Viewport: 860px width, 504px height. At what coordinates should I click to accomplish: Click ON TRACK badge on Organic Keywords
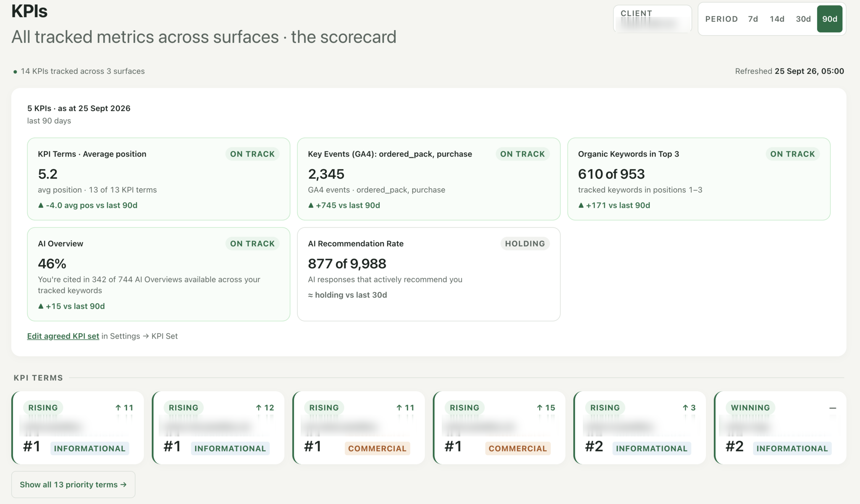(x=792, y=154)
